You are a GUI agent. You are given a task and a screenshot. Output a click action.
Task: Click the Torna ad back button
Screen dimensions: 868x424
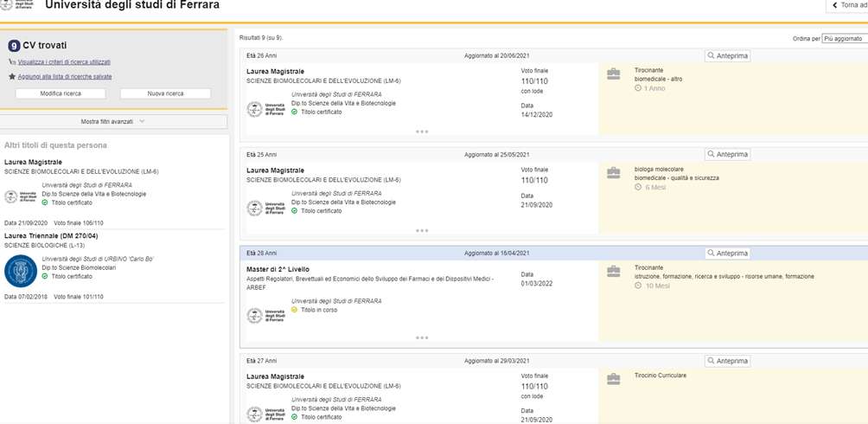tap(847, 5)
